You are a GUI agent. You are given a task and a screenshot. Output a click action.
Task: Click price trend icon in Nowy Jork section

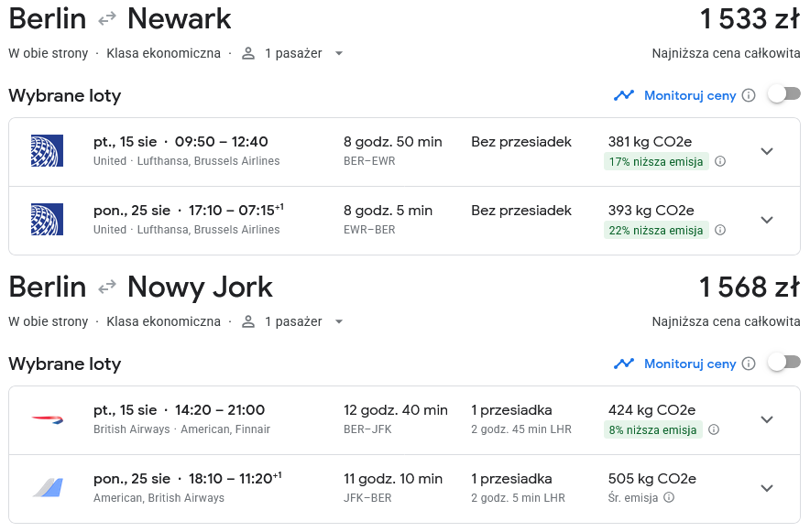click(623, 364)
